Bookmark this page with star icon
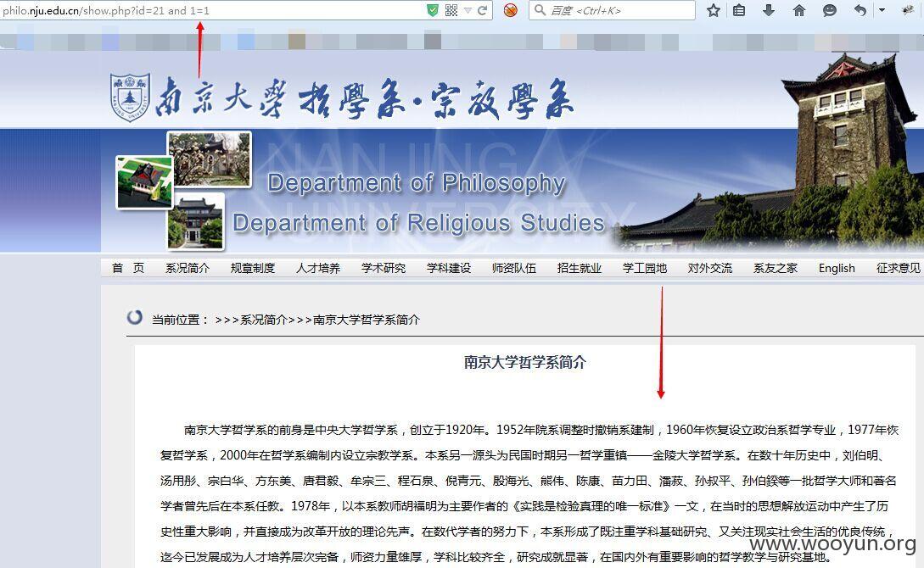The image size is (924, 568). click(713, 10)
